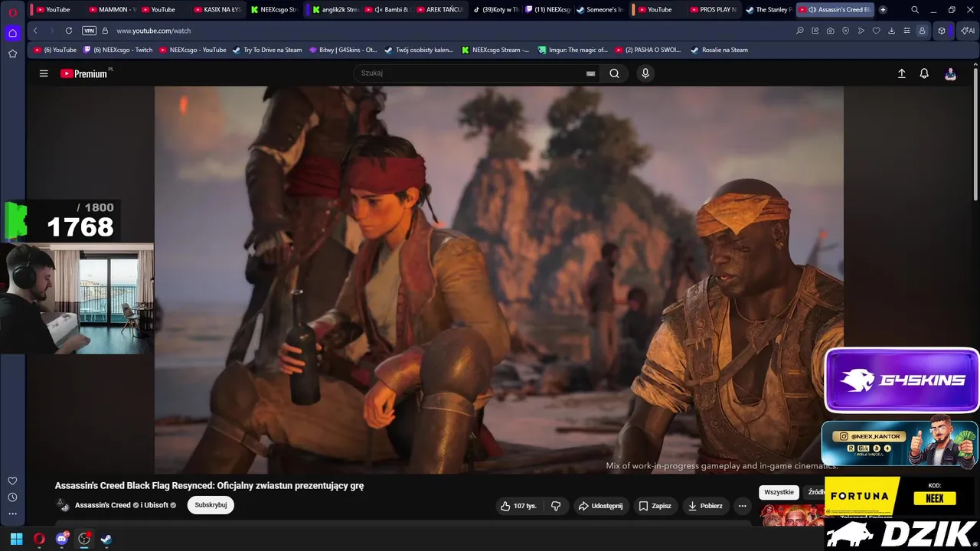Open browser downloads arrow icon
This screenshot has height=551, width=980.
892,31
